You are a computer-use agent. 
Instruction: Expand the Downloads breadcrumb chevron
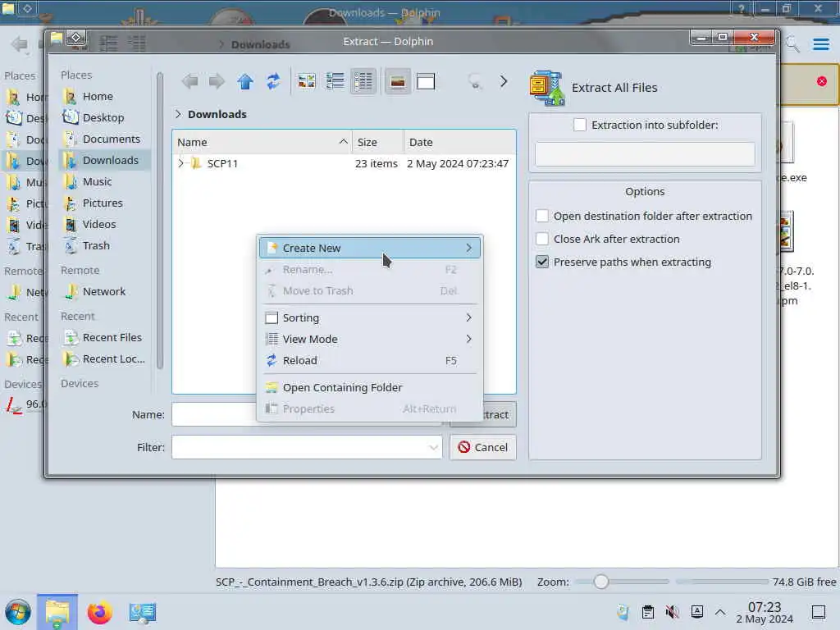coord(178,114)
